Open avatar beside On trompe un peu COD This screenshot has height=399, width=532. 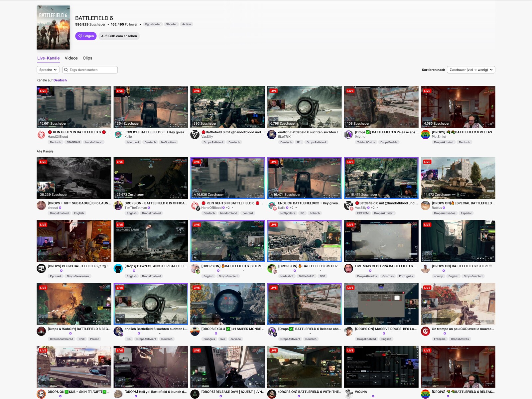[x=425, y=331]
